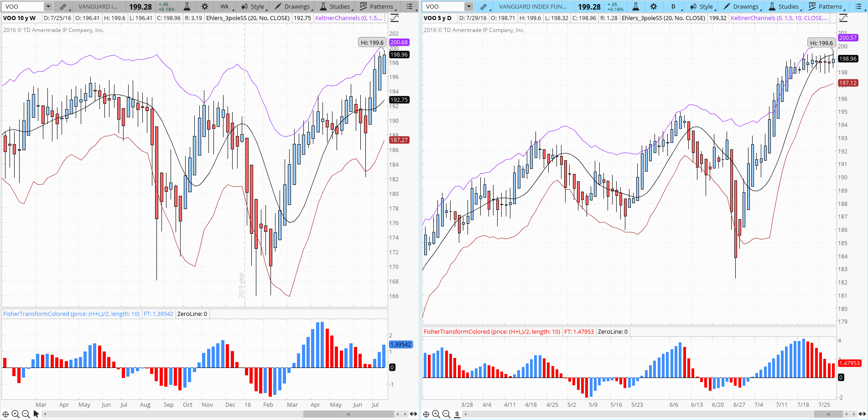868x420 pixels.
Task: Click the VANGUARD INDEX FUN... label in the right chart
Action: (x=533, y=7)
